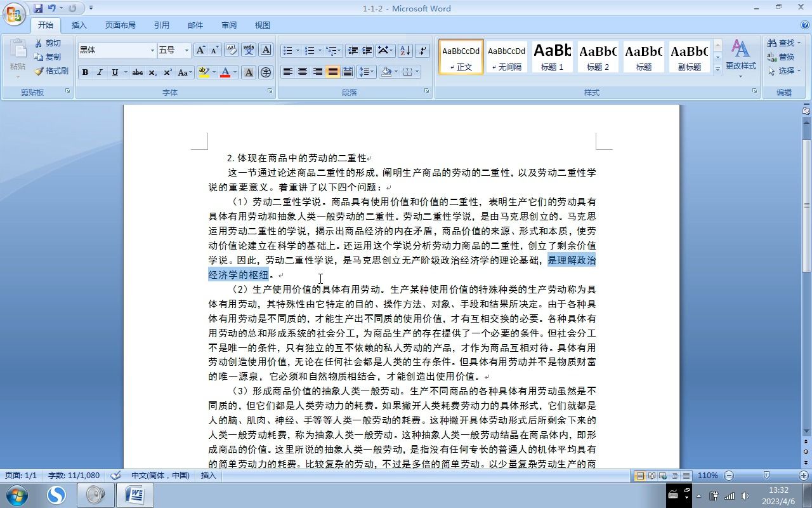Switch to the 引用 tab
812x508 pixels.
pyautogui.click(x=162, y=25)
